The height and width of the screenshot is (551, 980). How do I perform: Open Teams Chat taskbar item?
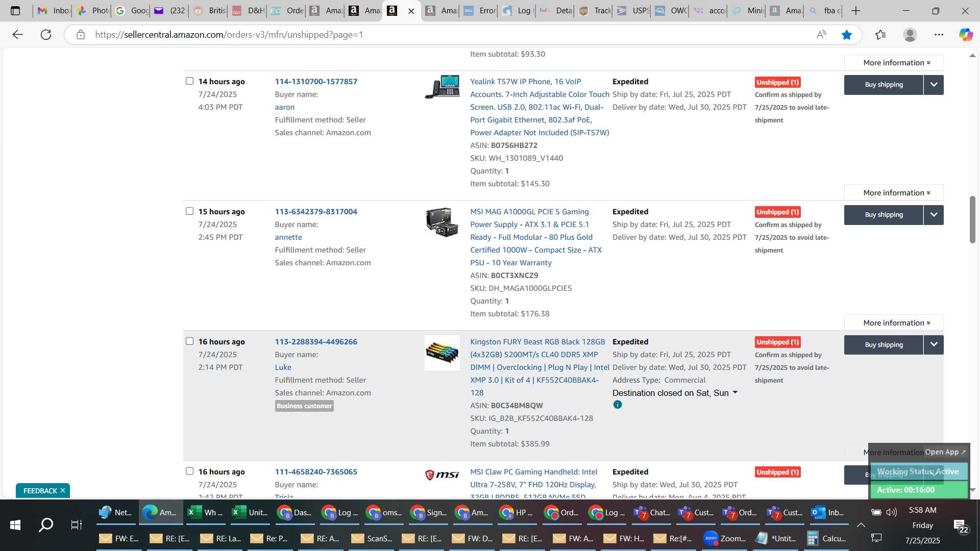pos(652,513)
